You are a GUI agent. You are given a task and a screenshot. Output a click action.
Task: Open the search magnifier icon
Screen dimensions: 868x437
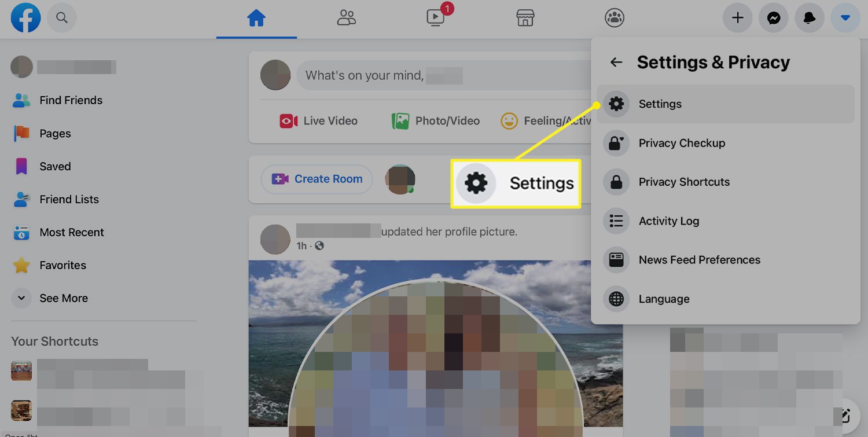(62, 18)
